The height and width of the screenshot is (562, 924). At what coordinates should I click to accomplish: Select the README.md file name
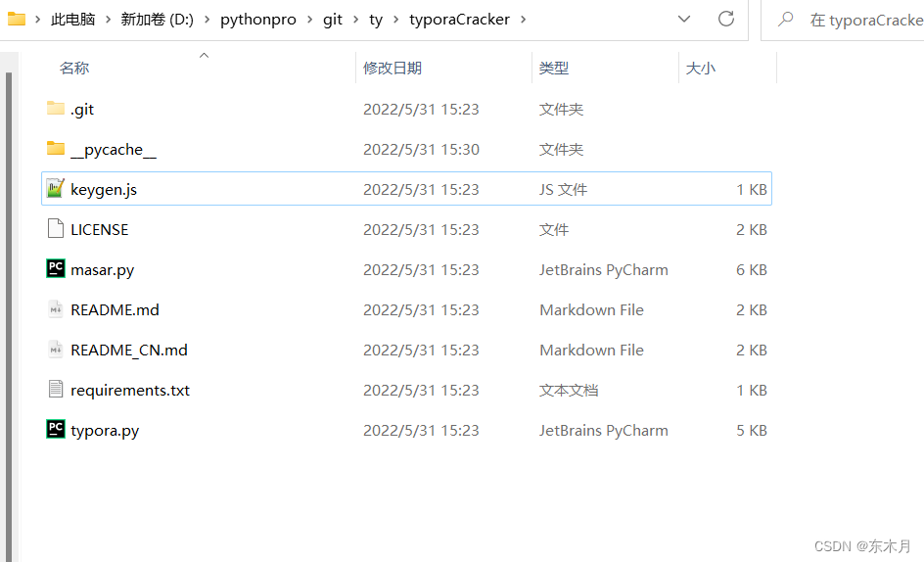(x=115, y=309)
